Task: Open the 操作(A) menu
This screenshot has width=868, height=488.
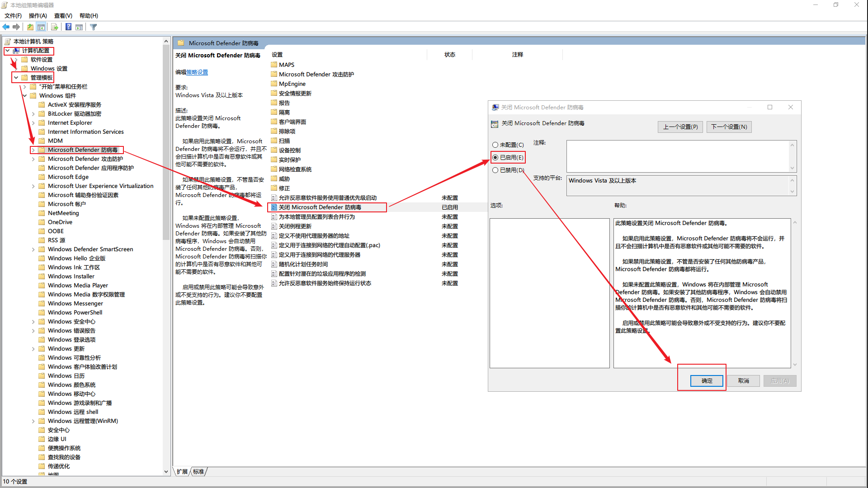Action: click(x=38, y=16)
